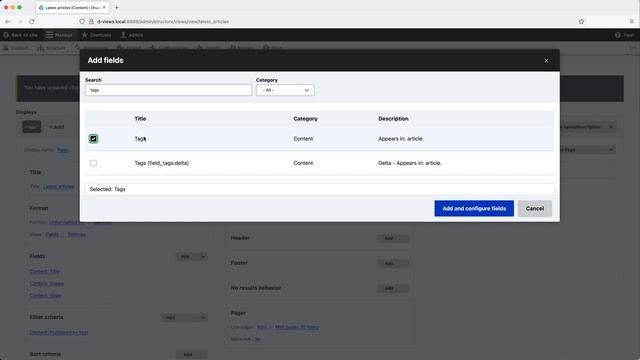Viewport: 640px width, 360px height.
Task: Click the Footer Add button
Action: pyautogui.click(x=392, y=263)
